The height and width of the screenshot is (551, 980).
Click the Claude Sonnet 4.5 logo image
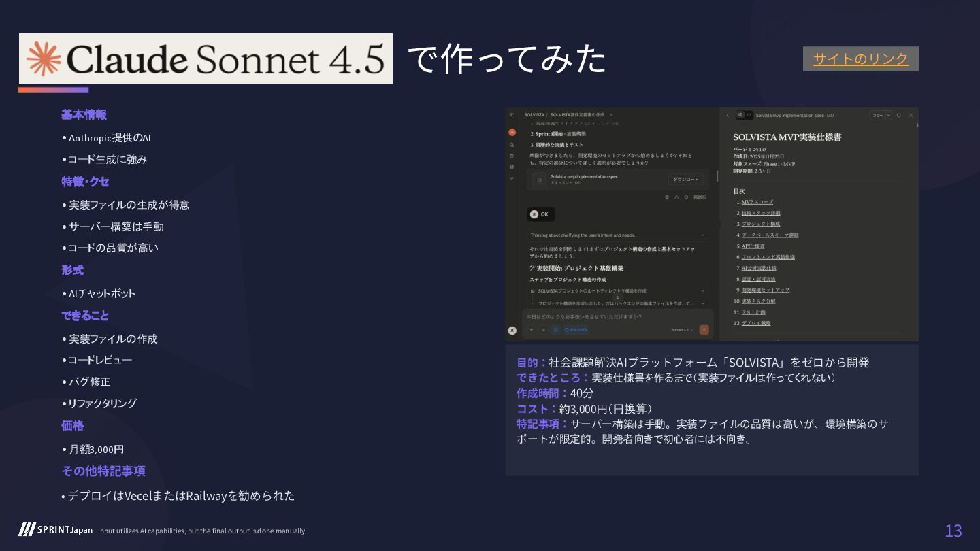(206, 59)
